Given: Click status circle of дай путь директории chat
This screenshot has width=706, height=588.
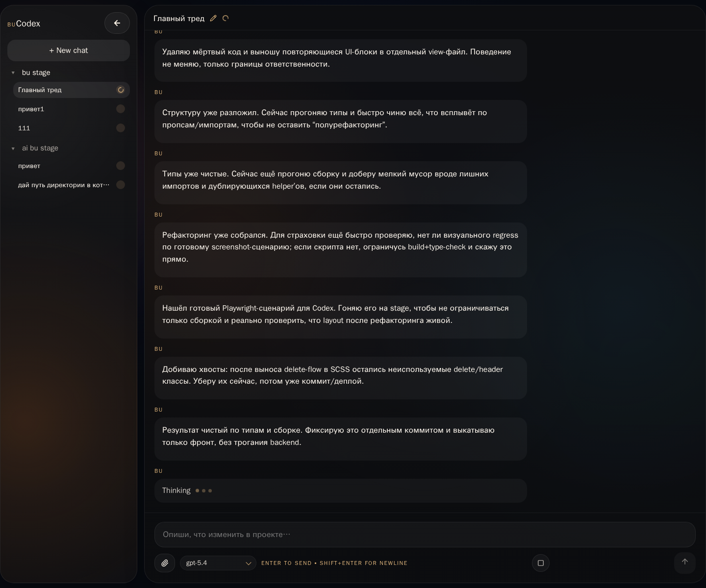Looking at the screenshot, I should tap(121, 185).
